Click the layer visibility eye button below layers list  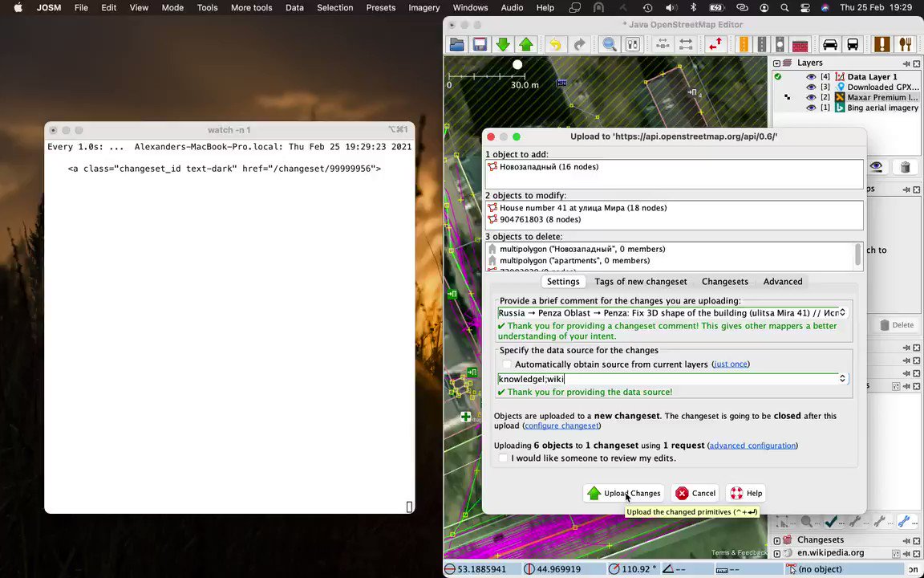tap(876, 167)
